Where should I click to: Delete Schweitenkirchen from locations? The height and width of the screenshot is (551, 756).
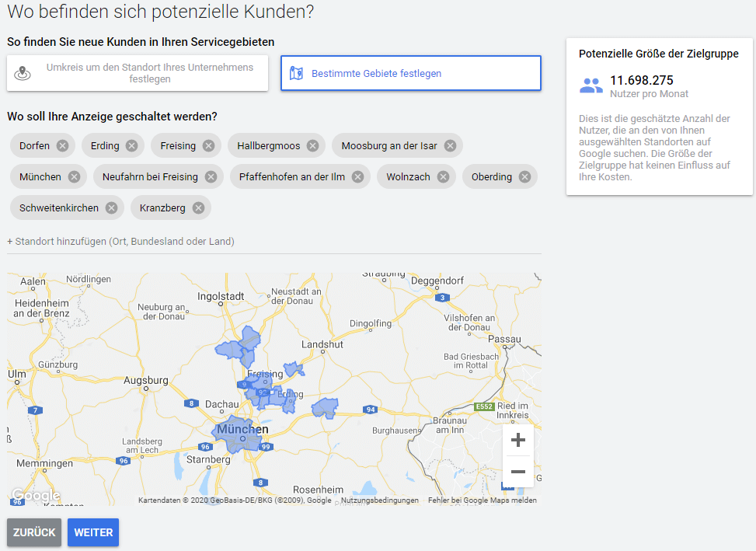tap(111, 207)
